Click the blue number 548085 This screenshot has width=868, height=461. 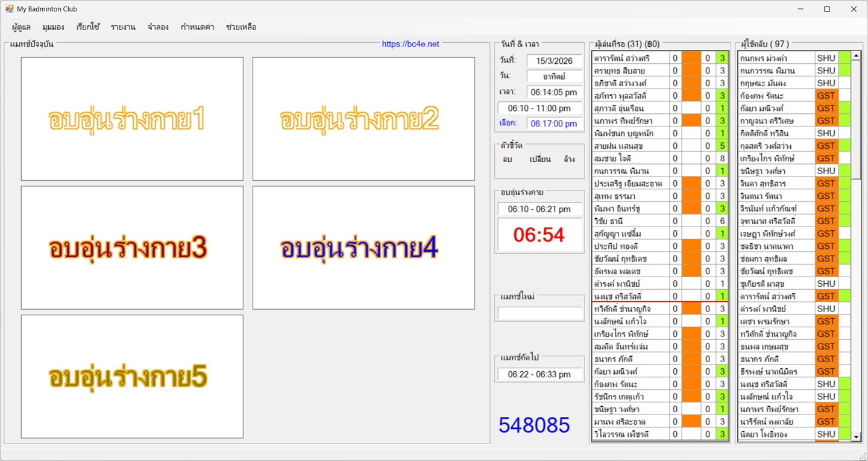pyautogui.click(x=534, y=425)
